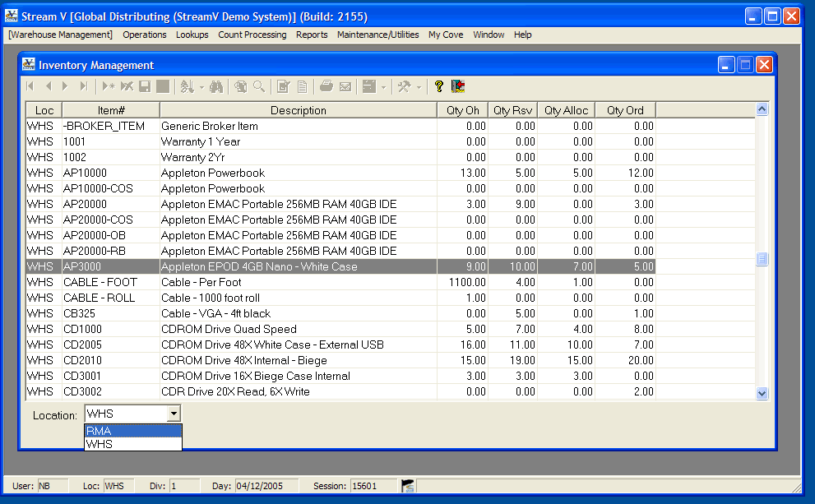Select item 1001 Warranty 1 Year

[x=340, y=141]
